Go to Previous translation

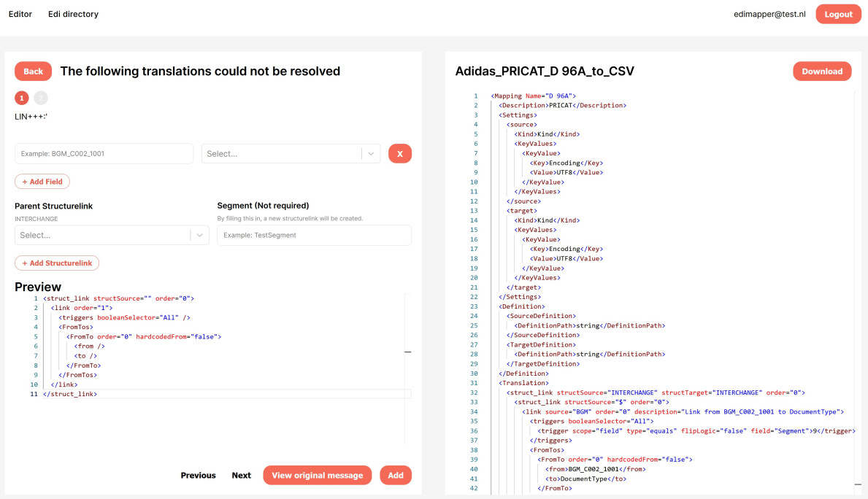pos(198,476)
